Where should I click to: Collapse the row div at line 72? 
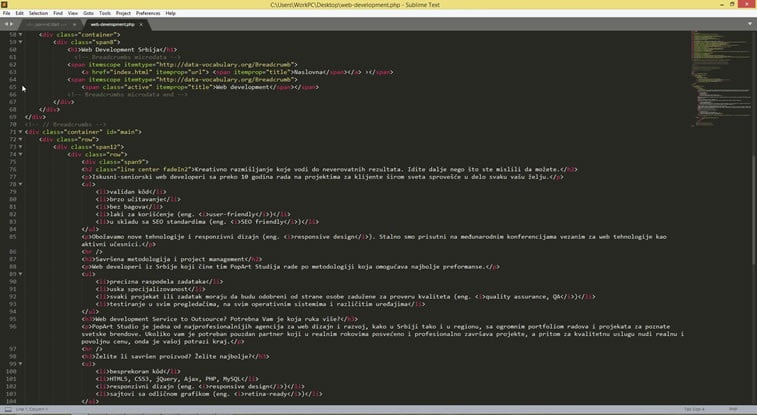click(x=20, y=139)
